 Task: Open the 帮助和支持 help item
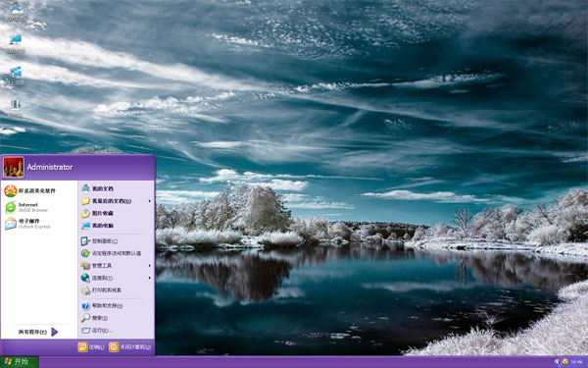click(x=117, y=305)
